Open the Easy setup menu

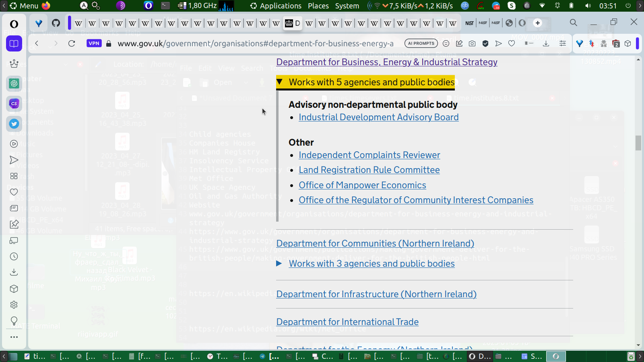click(x=563, y=43)
